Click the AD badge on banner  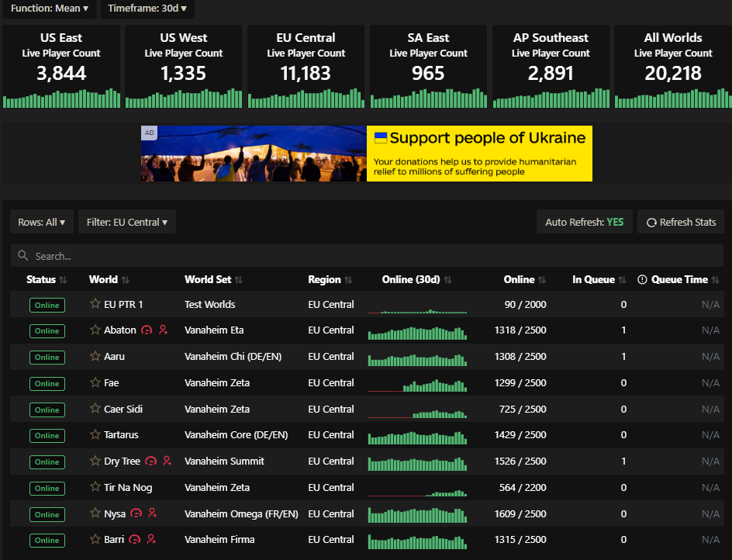(150, 133)
